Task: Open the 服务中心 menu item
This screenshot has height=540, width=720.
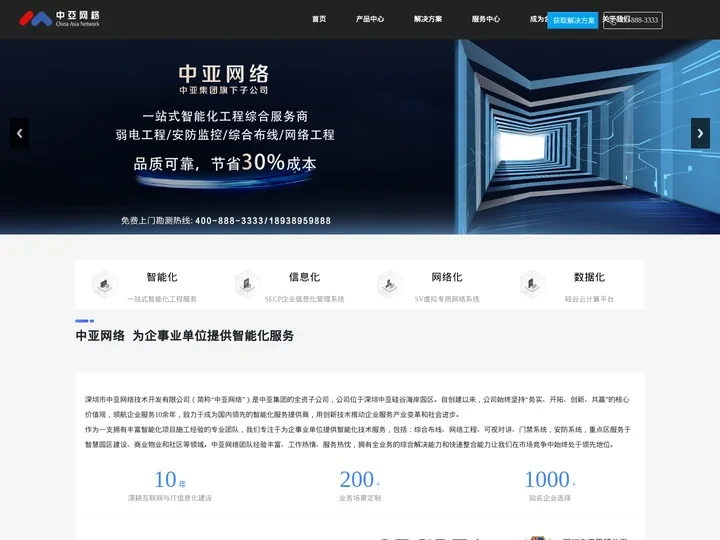Action: (485, 19)
